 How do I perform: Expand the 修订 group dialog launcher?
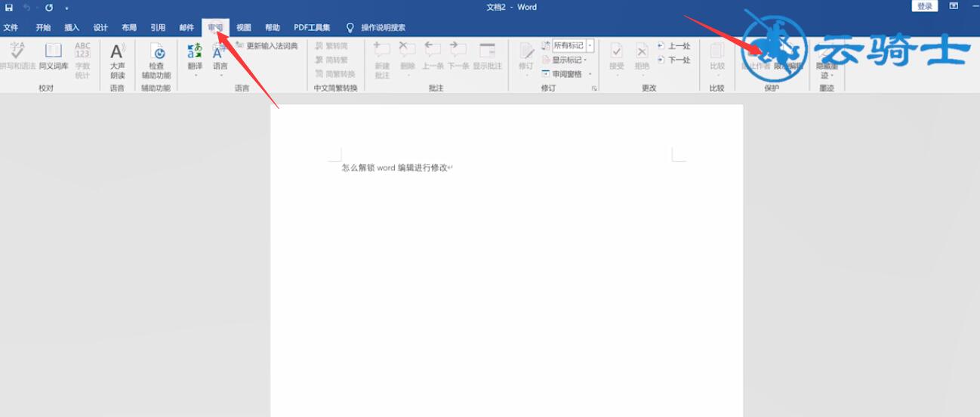pos(594,88)
